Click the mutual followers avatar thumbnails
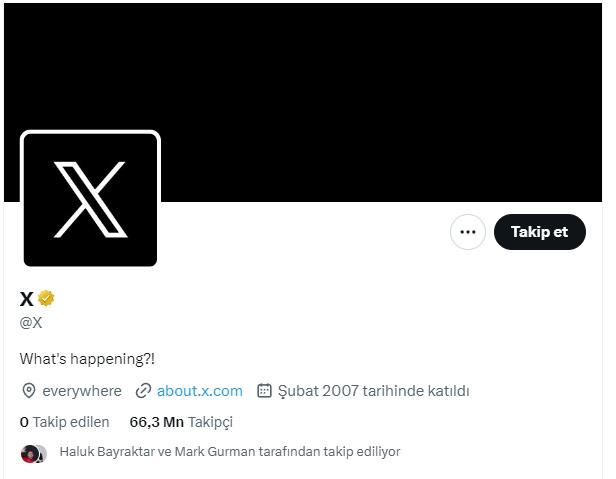Screen dimensions: 616x479 click(x=34, y=454)
